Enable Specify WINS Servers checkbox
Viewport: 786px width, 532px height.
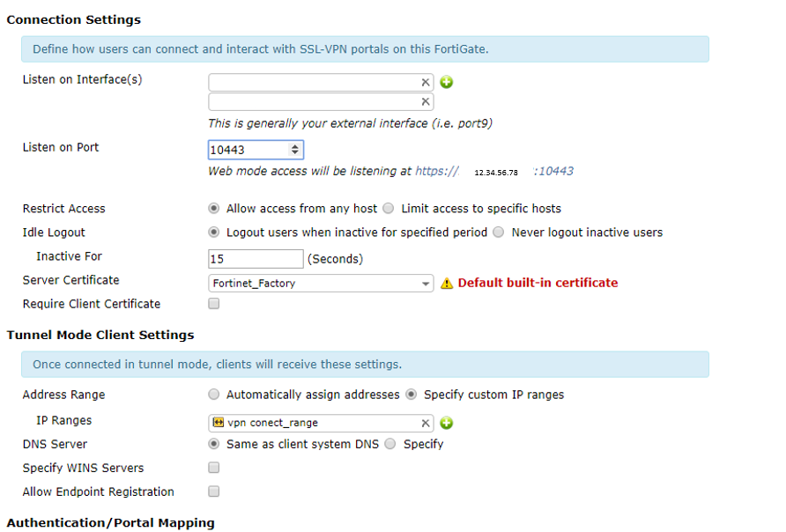[213, 468]
